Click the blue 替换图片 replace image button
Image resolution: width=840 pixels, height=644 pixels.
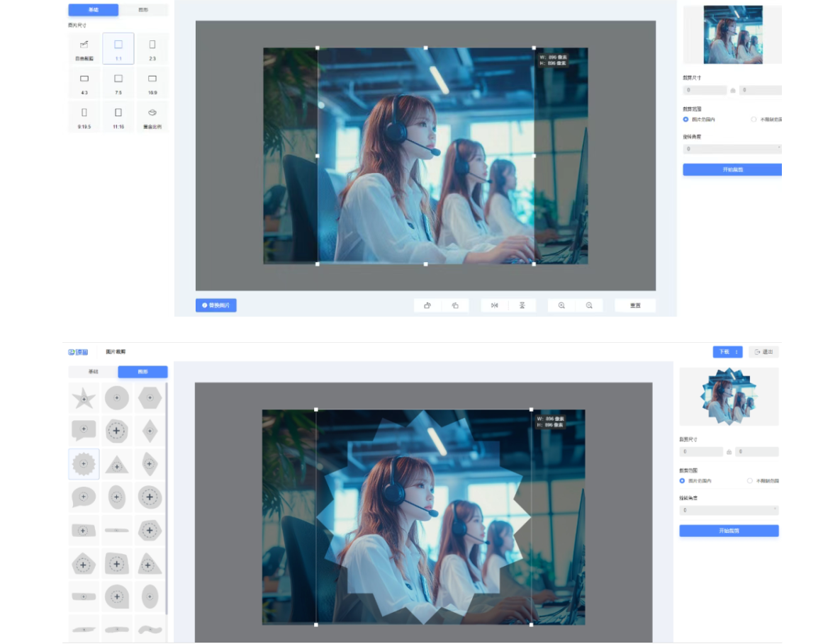(216, 305)
